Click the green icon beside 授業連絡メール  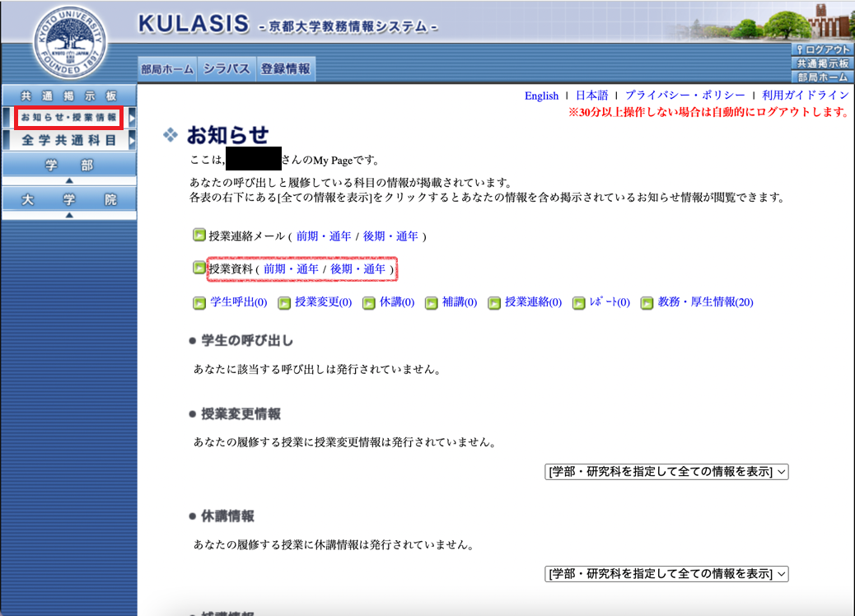[198, 234]
